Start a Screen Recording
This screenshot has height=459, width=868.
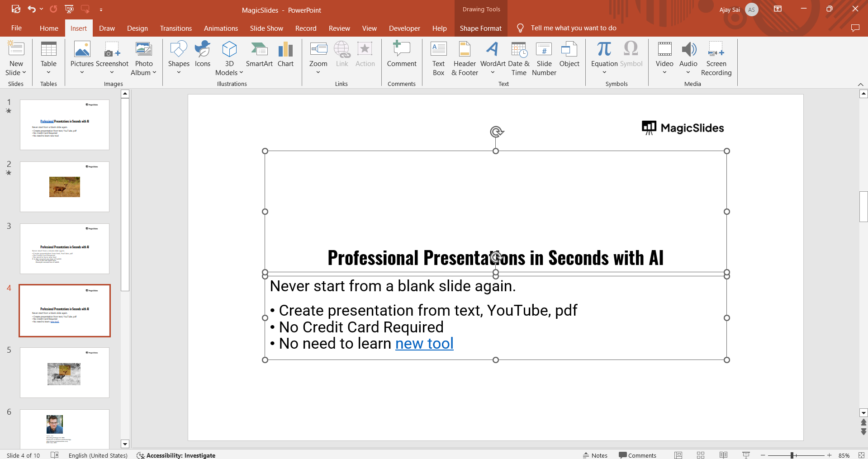pyautogui.click(x=716, y=58)
